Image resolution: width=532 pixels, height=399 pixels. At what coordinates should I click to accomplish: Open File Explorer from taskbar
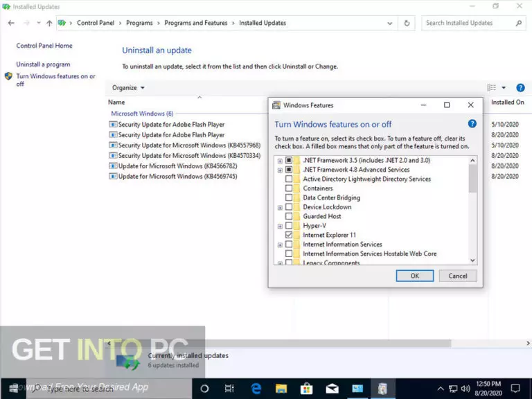(281, 389)
